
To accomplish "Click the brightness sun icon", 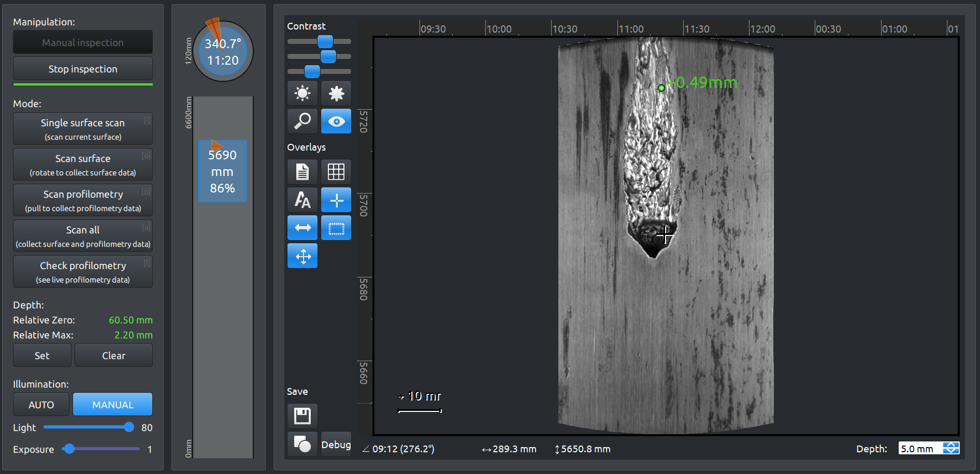I will point(302,94).
